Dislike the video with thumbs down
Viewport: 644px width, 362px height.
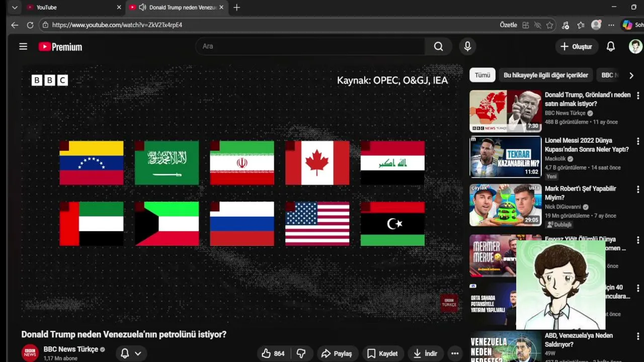[x=301, y=353]
